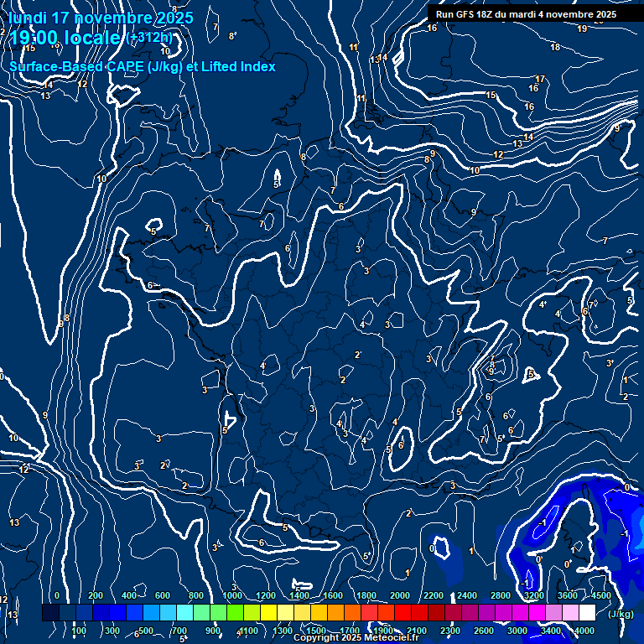This screenshot has height=644, width=644.
Task: Click the '3400' legend scale label
Action: [x=551, y=631]
